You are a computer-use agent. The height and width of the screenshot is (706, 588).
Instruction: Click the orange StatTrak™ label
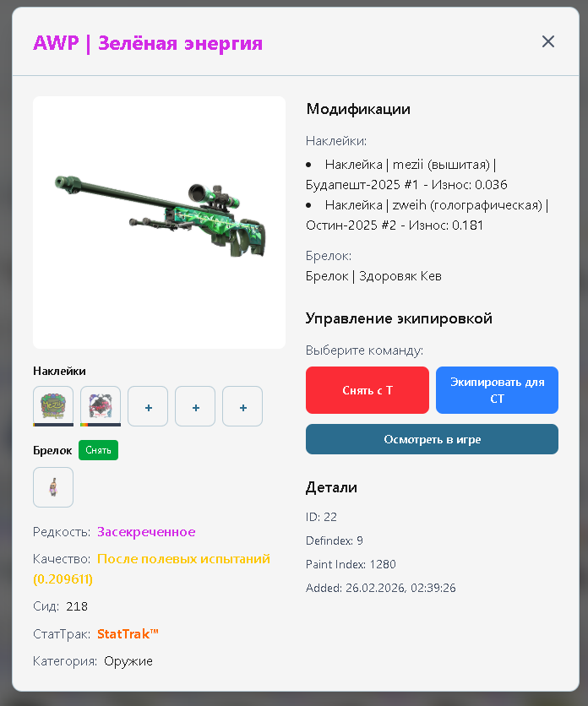click(128, 634)
